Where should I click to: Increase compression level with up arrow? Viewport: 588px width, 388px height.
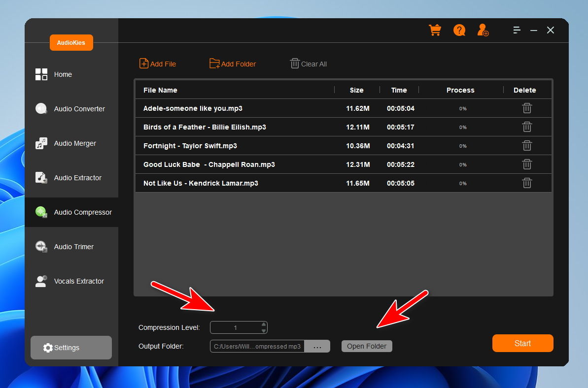coord(264,324)
